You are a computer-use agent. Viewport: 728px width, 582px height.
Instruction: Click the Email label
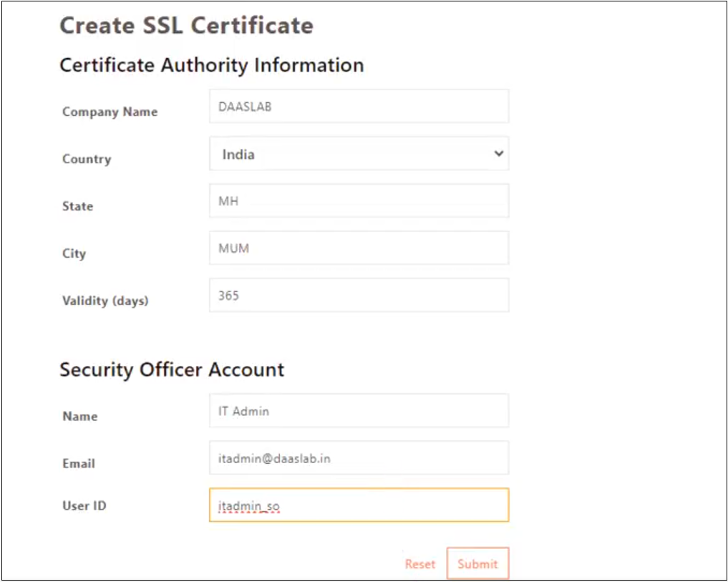pos(78,463)
